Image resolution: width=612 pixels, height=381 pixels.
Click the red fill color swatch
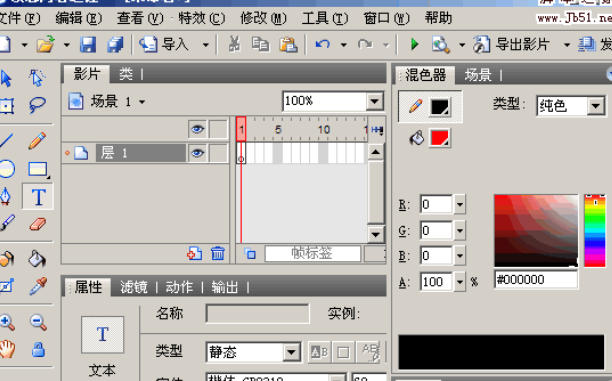coord(440,138)
